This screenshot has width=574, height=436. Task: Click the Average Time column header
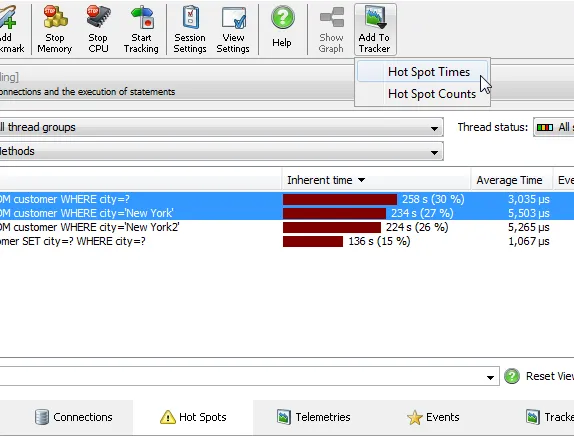[x=511, y=180]
